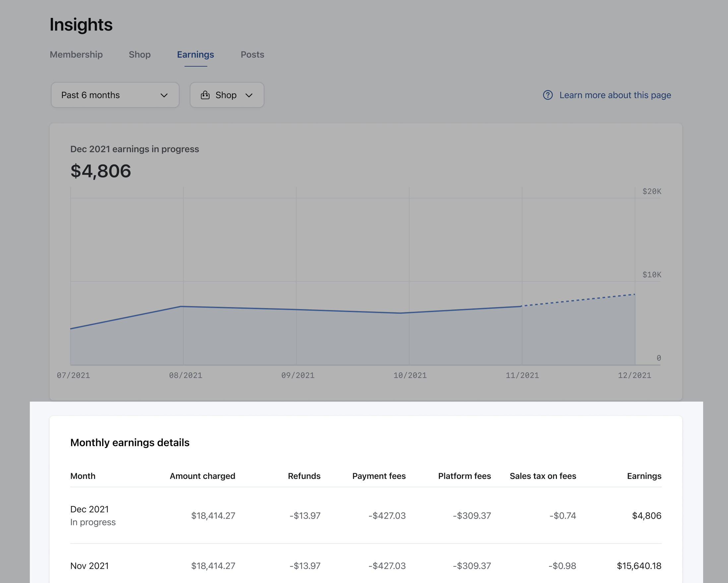
Task: Select the Earnings tab
Action: tap(196, 54)
